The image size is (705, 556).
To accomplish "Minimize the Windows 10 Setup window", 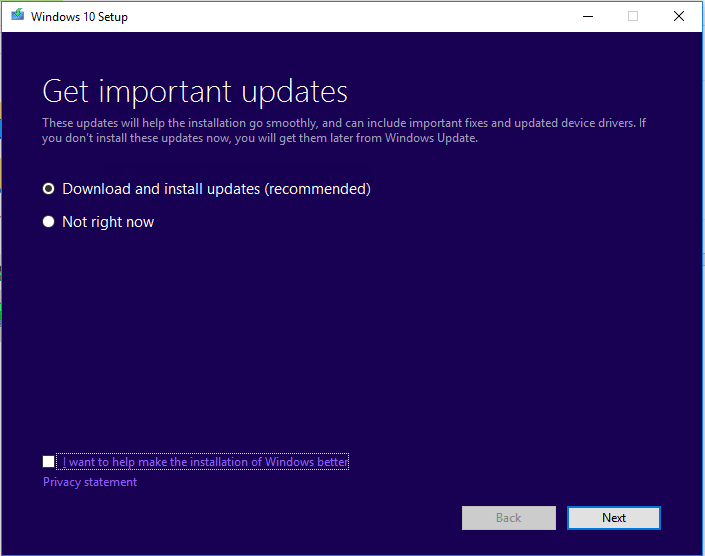I will click(x=588, y=17).
